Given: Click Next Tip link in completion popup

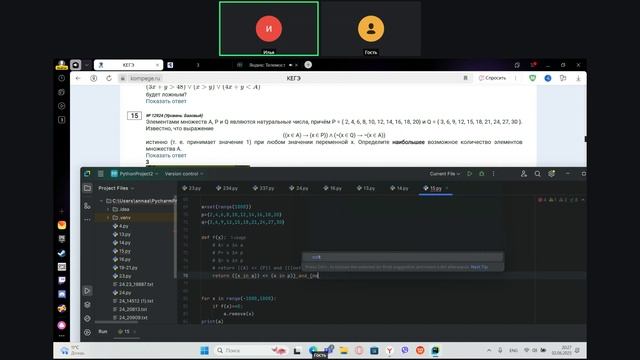Looking at the screenshot, I should (x=479, y=267).
